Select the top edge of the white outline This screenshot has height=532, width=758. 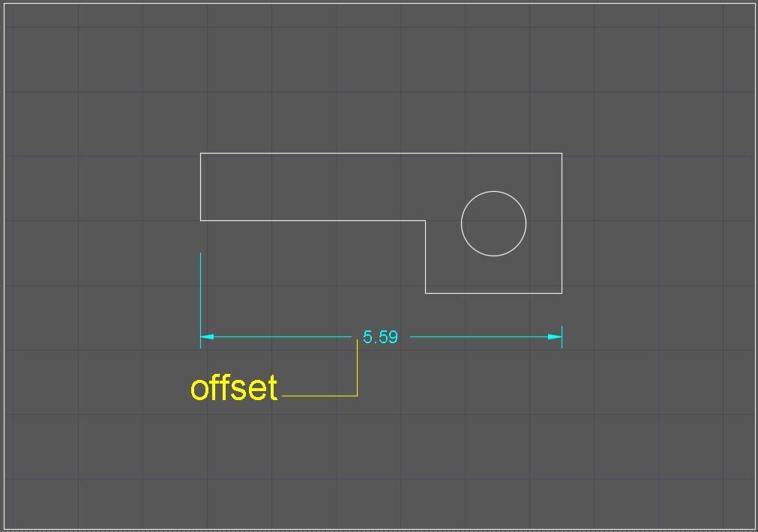(x=381, y=153)
